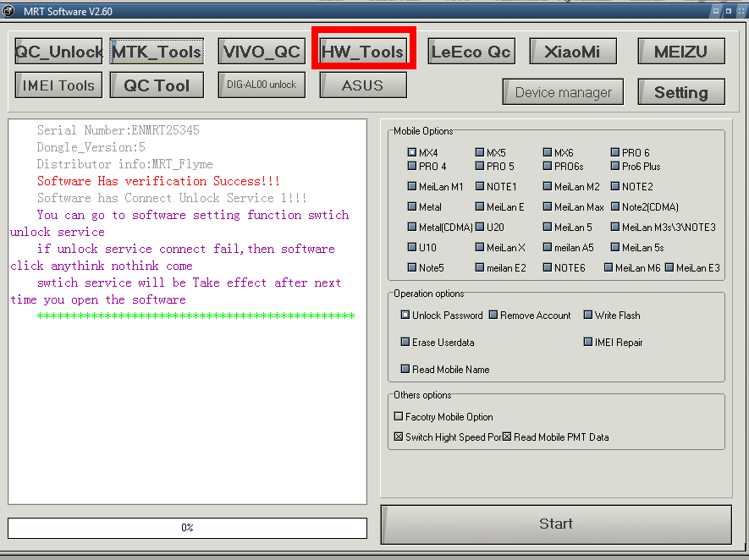Open IMEI Tools
Viewport: 749px width, 560px height.
pos(58,85)
